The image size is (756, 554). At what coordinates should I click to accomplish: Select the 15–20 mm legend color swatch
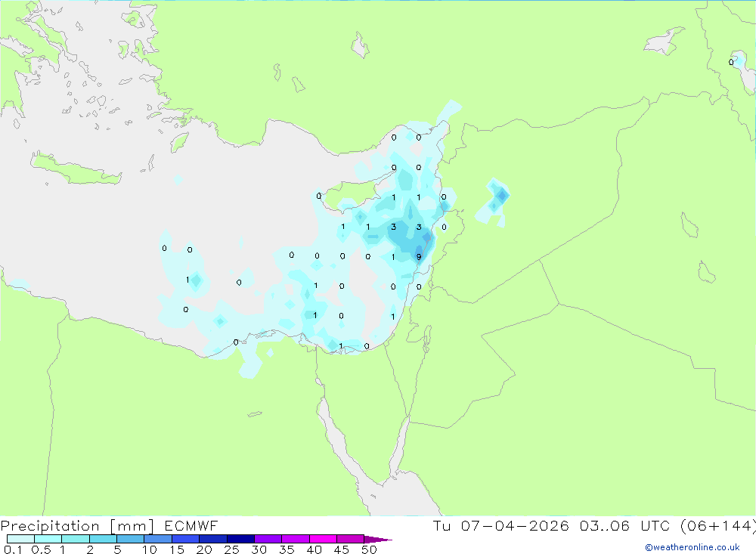(x=185, y=539)
